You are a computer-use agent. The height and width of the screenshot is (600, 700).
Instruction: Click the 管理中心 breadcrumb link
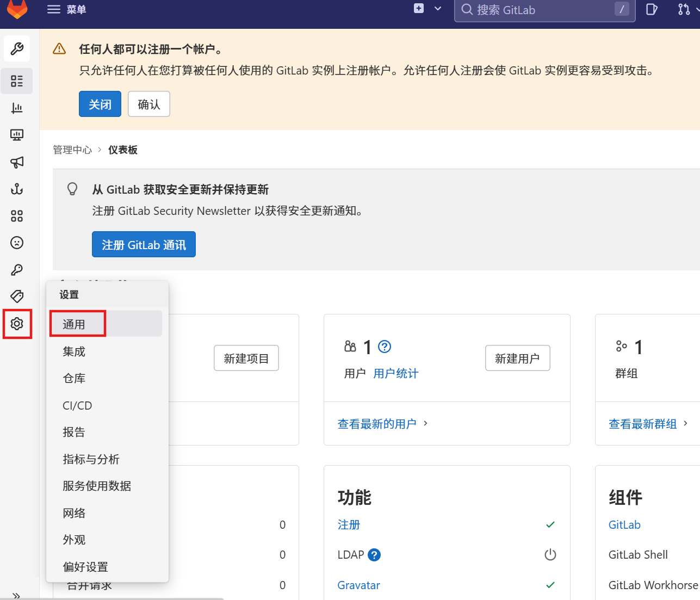point(72,150)
